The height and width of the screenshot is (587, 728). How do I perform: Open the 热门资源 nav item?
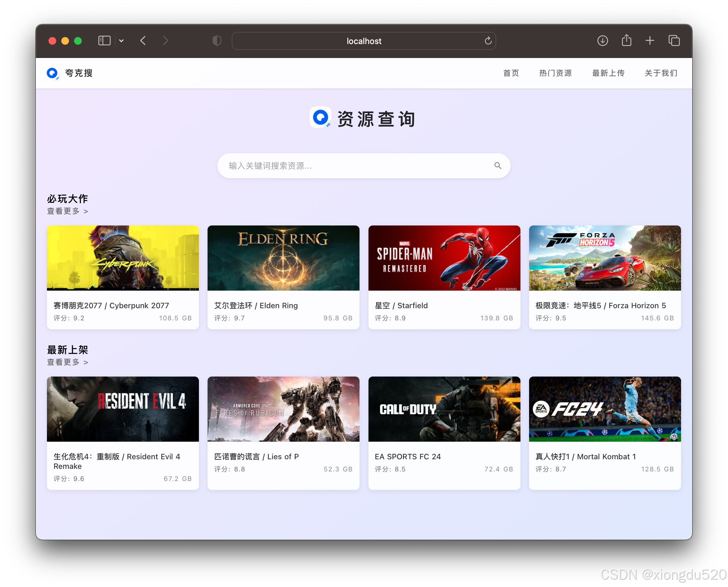pos(555,73)
